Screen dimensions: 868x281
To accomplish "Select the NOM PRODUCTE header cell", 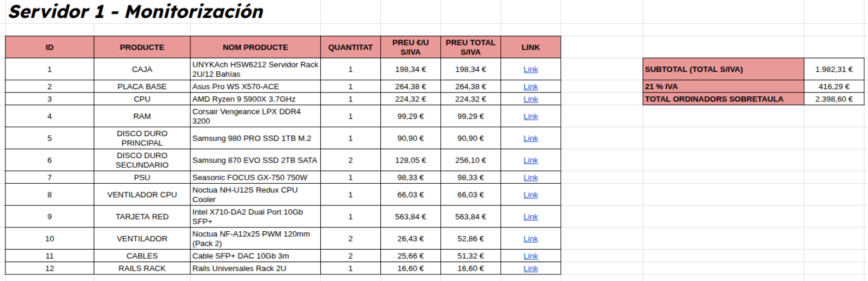I will (255, 48).
